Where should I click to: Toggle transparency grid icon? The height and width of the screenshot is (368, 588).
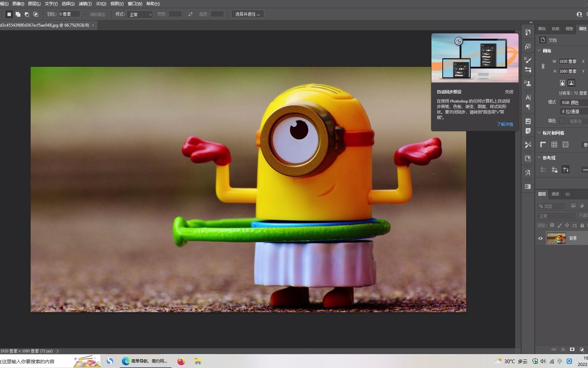566,144
